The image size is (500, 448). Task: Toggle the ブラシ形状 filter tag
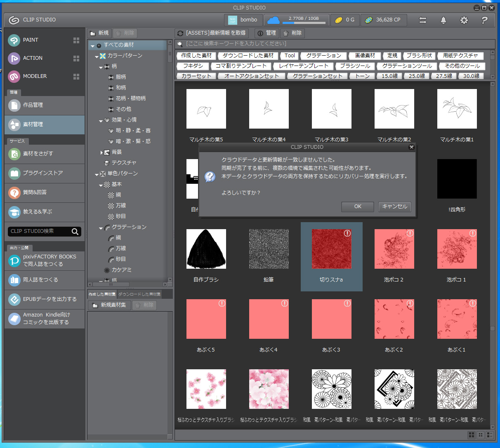point(419,56)
